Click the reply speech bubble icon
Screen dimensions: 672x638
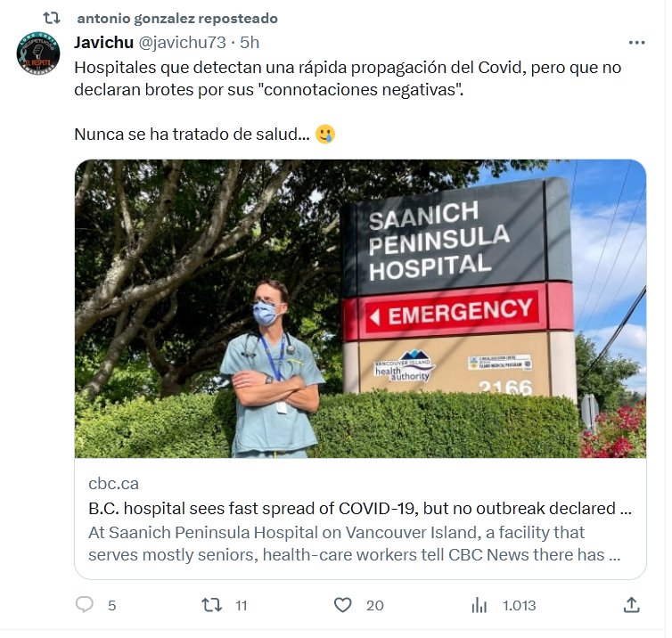click(85, 605)
